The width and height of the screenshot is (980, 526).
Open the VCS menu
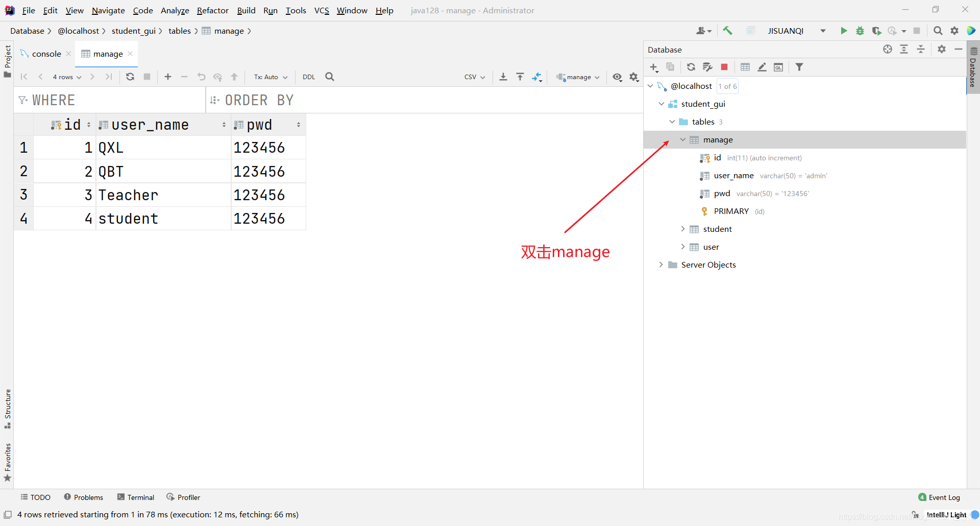(x=322, y=10)
